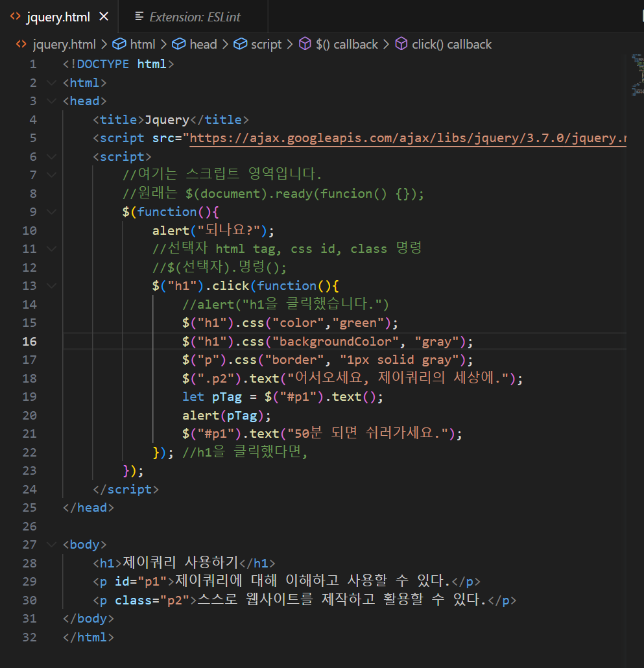Collapse the html tag fold on line 2
Screen dimensions: 644x668
[x=51, y=82]
